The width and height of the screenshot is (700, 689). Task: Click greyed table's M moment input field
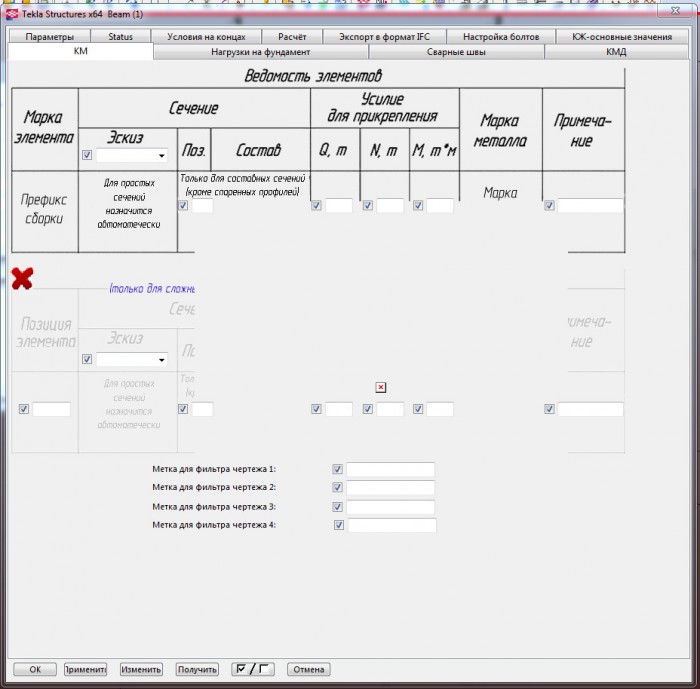click(x=440, y=409)
